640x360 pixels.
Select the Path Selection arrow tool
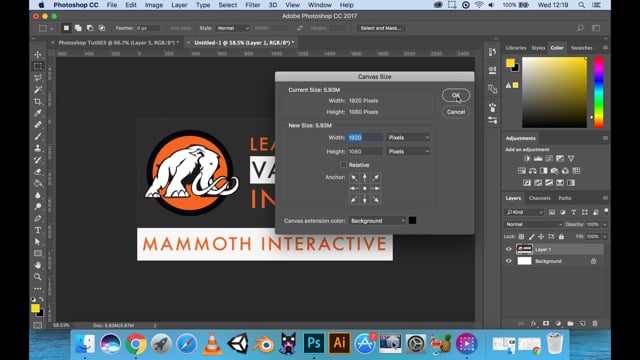click(38, 242)
